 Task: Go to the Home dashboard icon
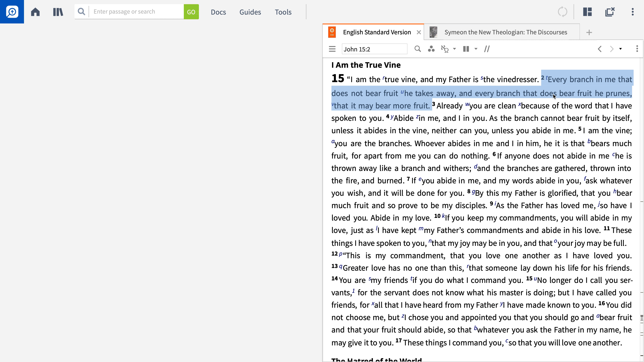point(35,12)
